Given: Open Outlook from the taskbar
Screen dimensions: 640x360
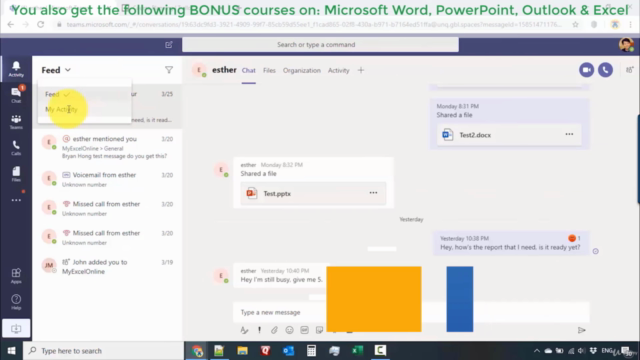Looking at the screenshot, I should point(289,351).
